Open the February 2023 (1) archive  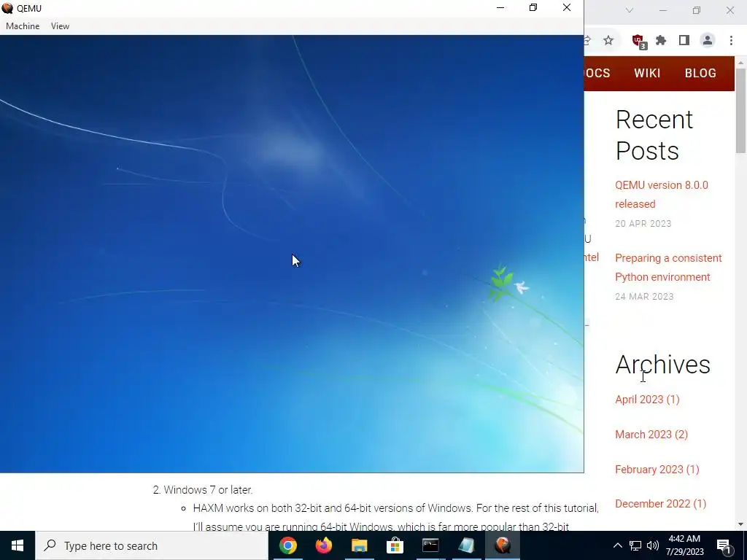coord(657,470)
